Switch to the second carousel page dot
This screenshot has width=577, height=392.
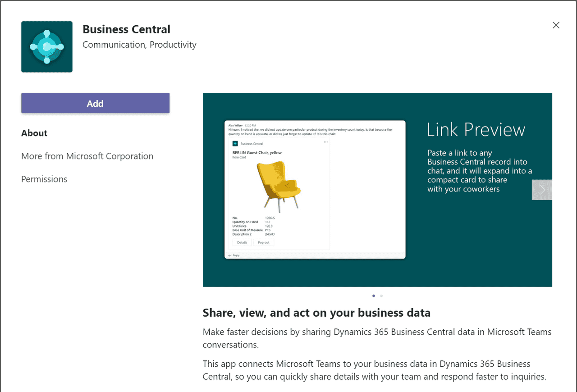pyautogui.click(x=381, y=296)
